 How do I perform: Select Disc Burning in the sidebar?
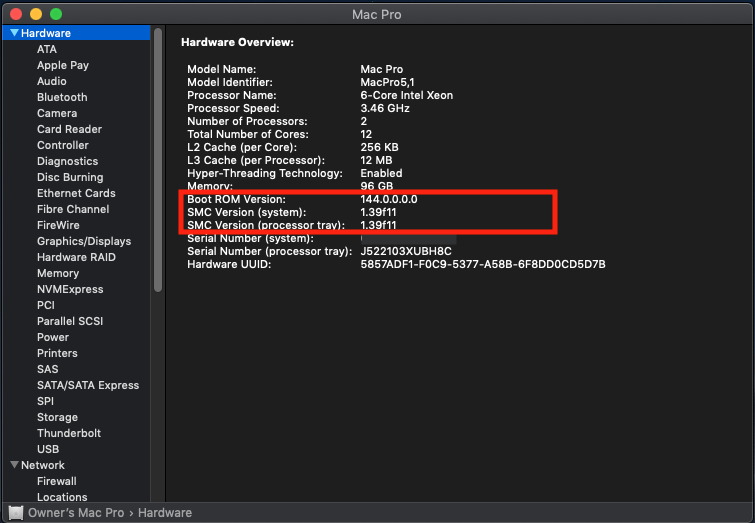tap(70, 177)
